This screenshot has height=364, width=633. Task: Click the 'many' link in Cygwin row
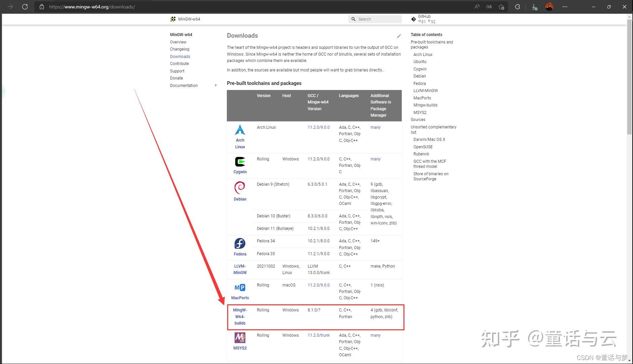(375, 159)
